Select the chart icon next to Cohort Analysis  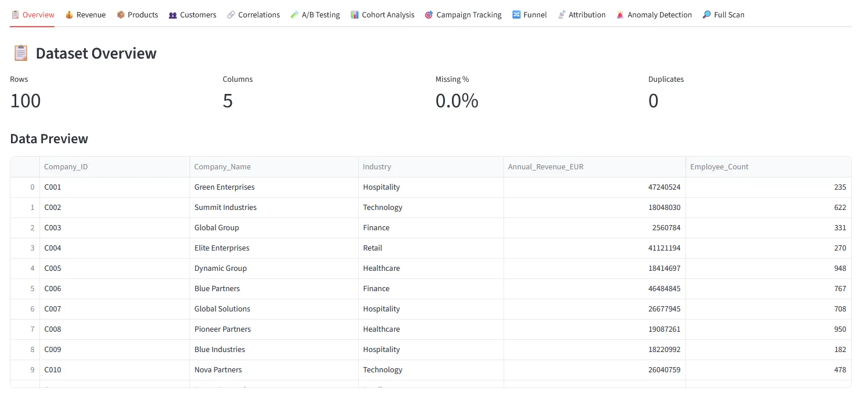354,14
